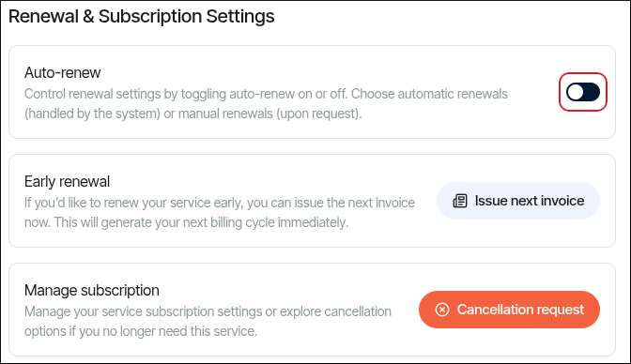Click the 'Cancellation request' text label
This screenshot has height=364, width=631.
(x=520, y=310)
